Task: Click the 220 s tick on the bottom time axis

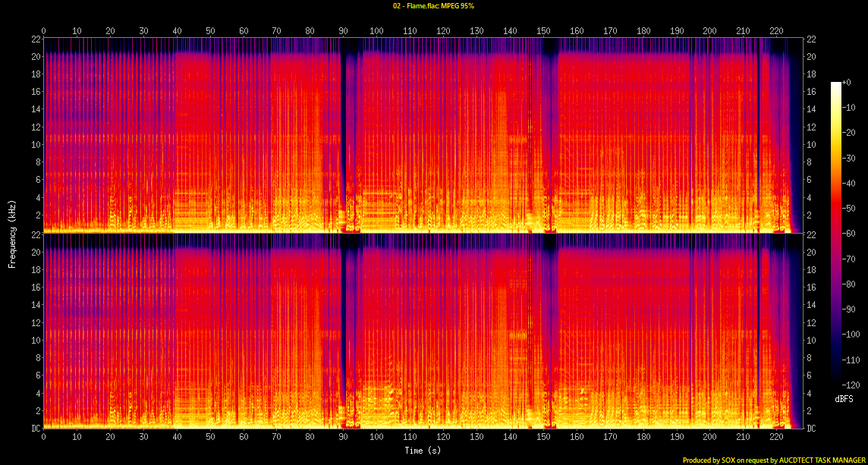Action: click(775, 438)
